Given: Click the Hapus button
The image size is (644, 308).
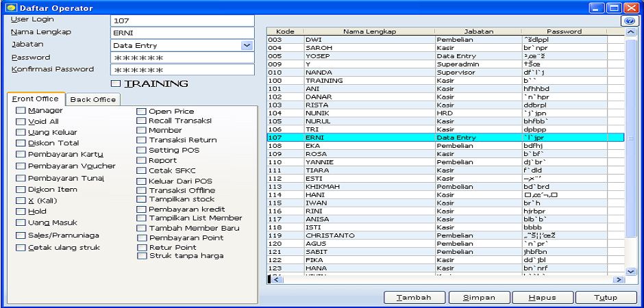Looking at the screenshot, I should [543, 298].
